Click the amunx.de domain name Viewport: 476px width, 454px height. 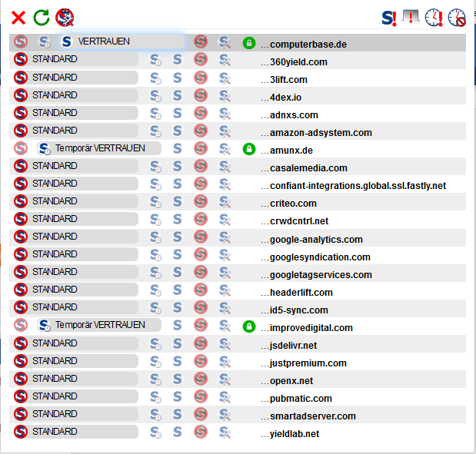(x=287, y=150)
